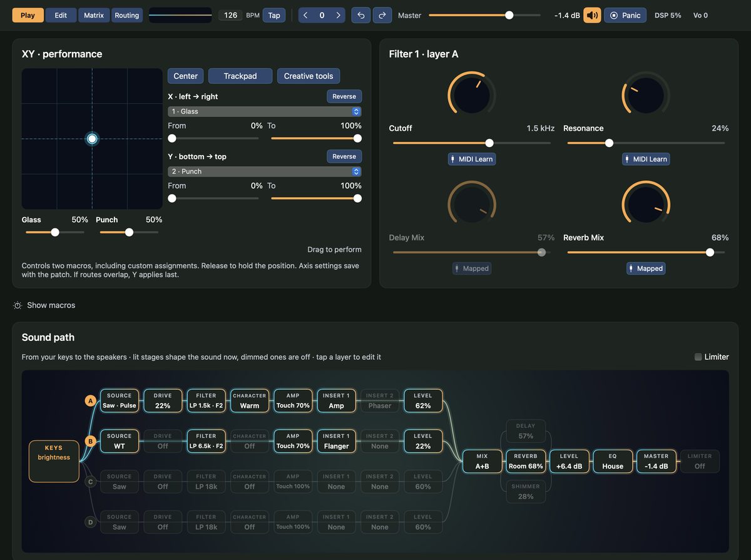The height and width of the screenshot is (560, 751).
Task: Toggle layer A Insert 2 Phaser node
Action: 380,401
